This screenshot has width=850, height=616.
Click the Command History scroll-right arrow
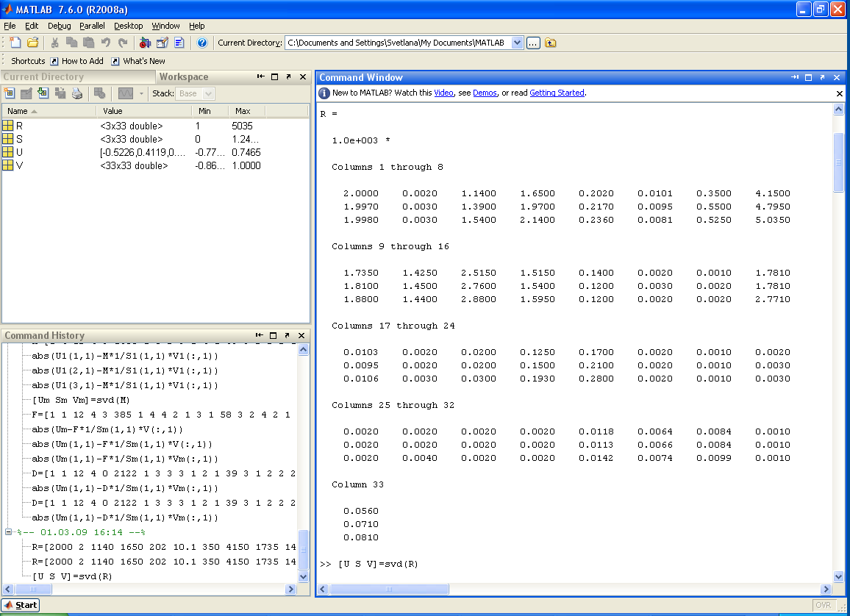290,589
